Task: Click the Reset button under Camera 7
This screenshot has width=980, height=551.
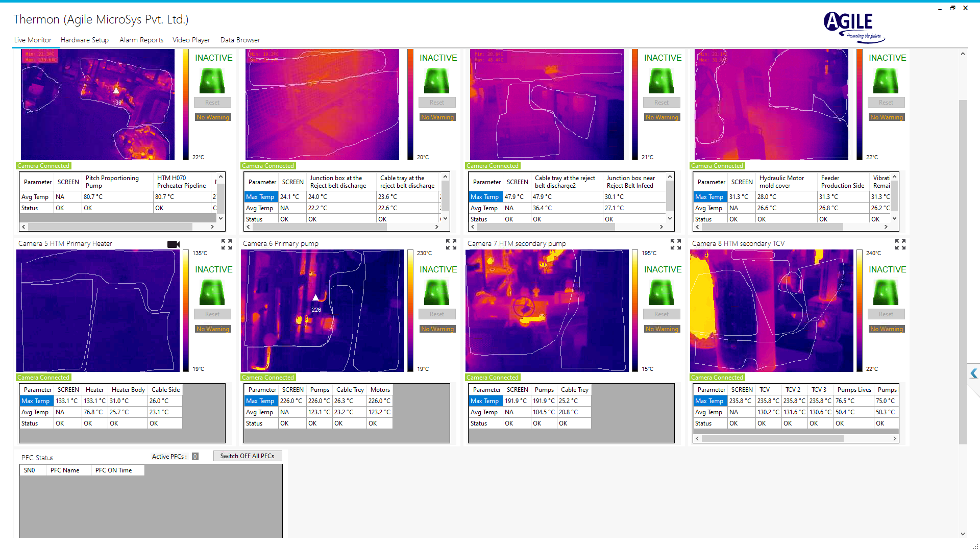Action: (x=661, y=314)
